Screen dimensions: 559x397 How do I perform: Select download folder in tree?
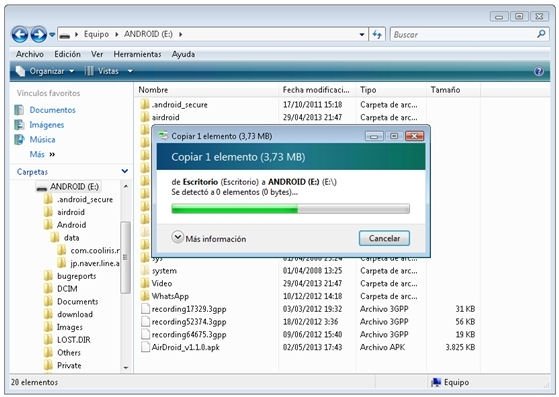point(75,314)
